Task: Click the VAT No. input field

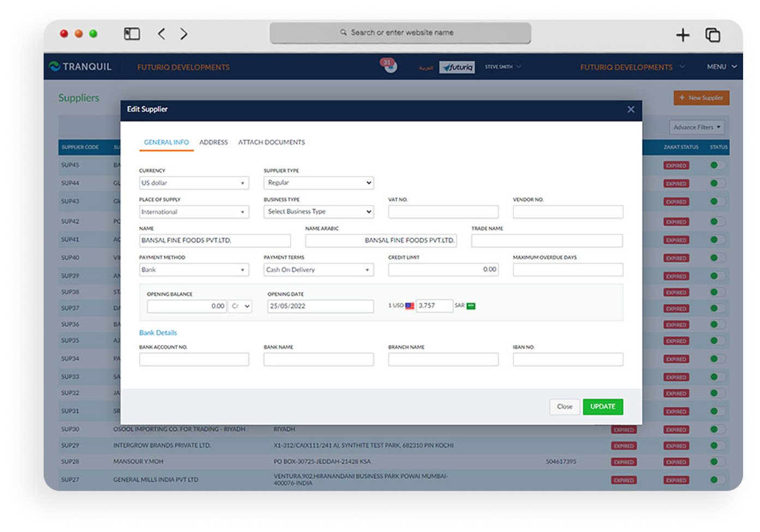Action: point(443,212)
